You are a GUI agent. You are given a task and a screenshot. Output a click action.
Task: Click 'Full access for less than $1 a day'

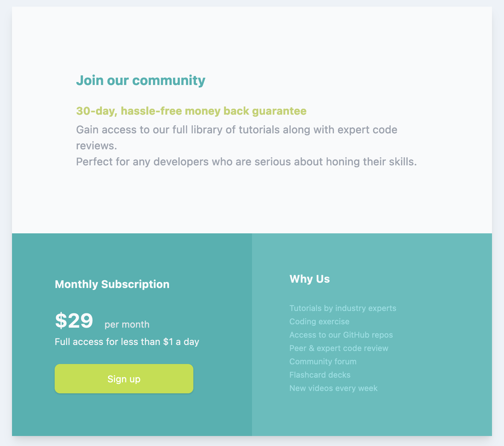tap(127, 342)
